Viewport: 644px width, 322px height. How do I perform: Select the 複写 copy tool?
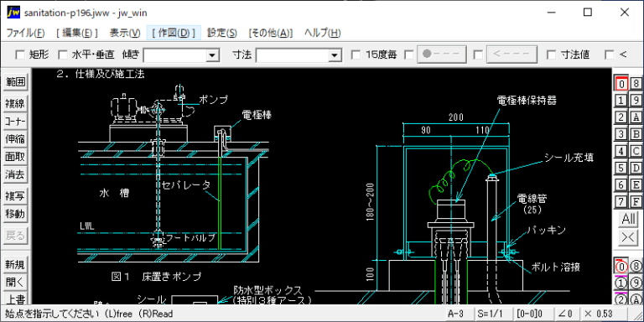(15, 196)
